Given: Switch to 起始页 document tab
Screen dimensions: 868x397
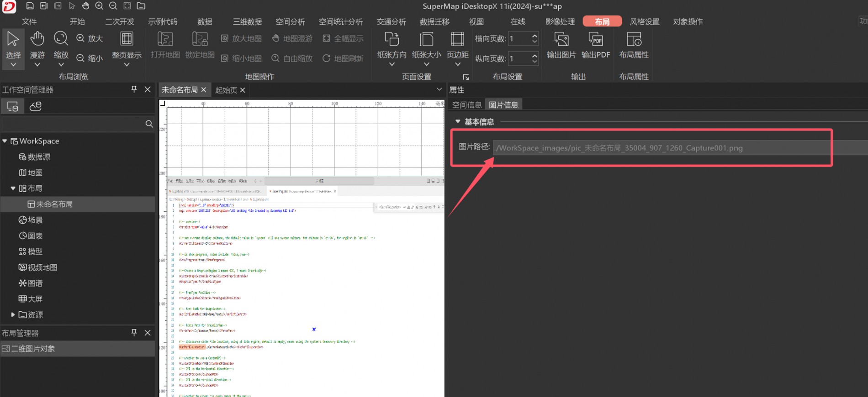Looking at the screenshot, I should click(226, 90).
